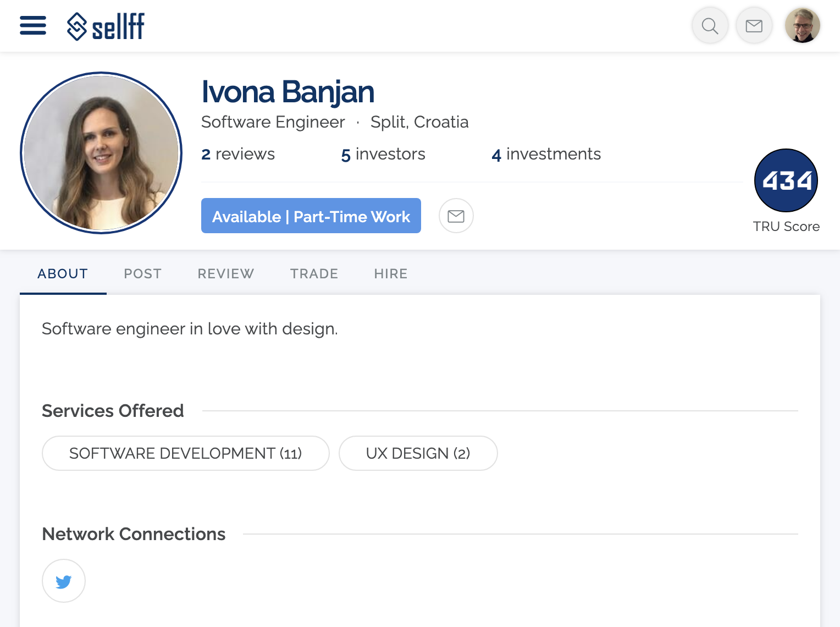The width and height of the screenshot is (840, 627).
Task: Open the 4 investments link
Action: click(x=546, y=155)
